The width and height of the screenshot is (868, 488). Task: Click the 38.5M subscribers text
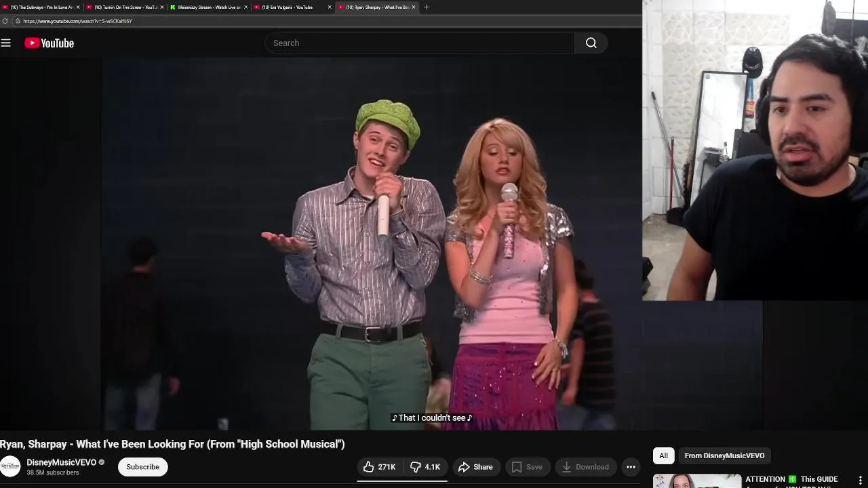click(52, 472)
